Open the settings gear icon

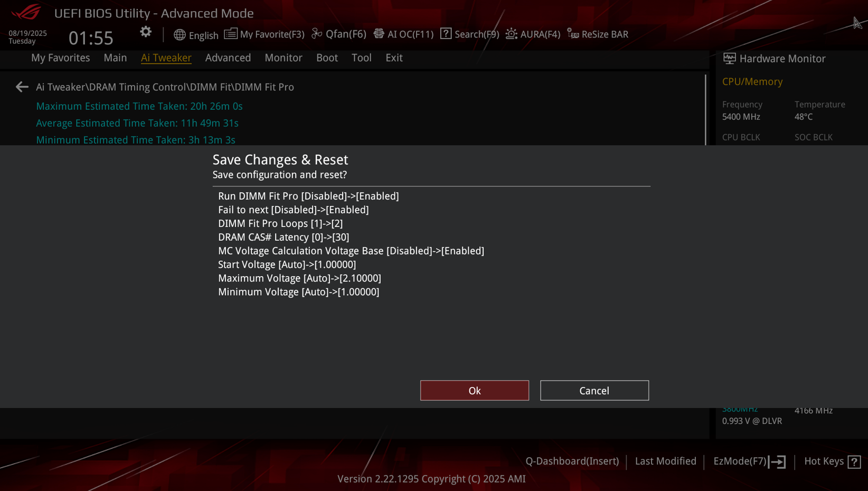(x=146, y=32)
